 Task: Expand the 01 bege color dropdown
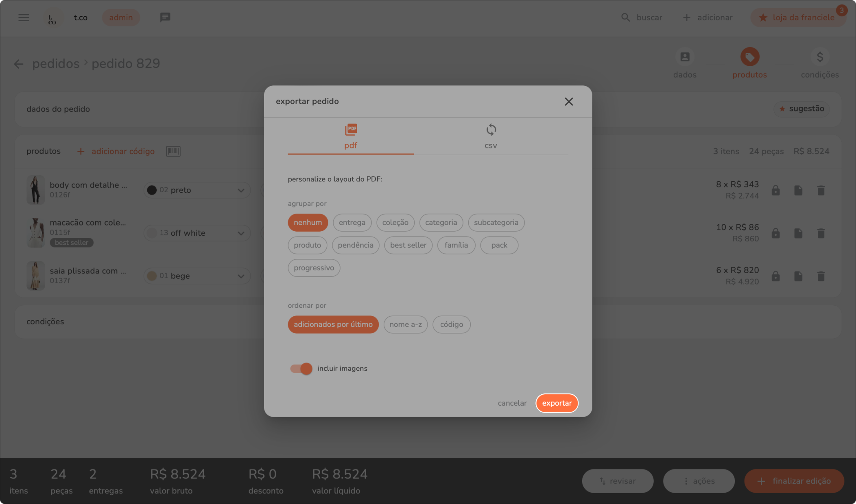pos(197,276)
